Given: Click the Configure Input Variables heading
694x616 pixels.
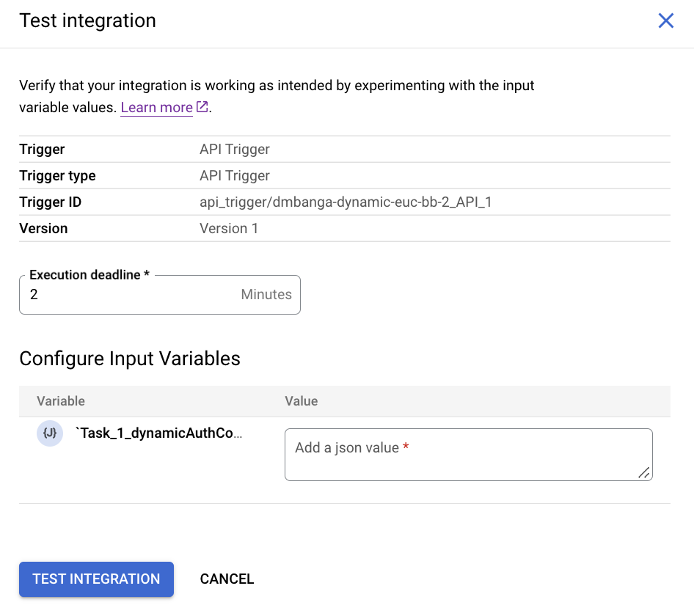Looking at the screenshot, I should pyautogui.click(x=130, y=359).
